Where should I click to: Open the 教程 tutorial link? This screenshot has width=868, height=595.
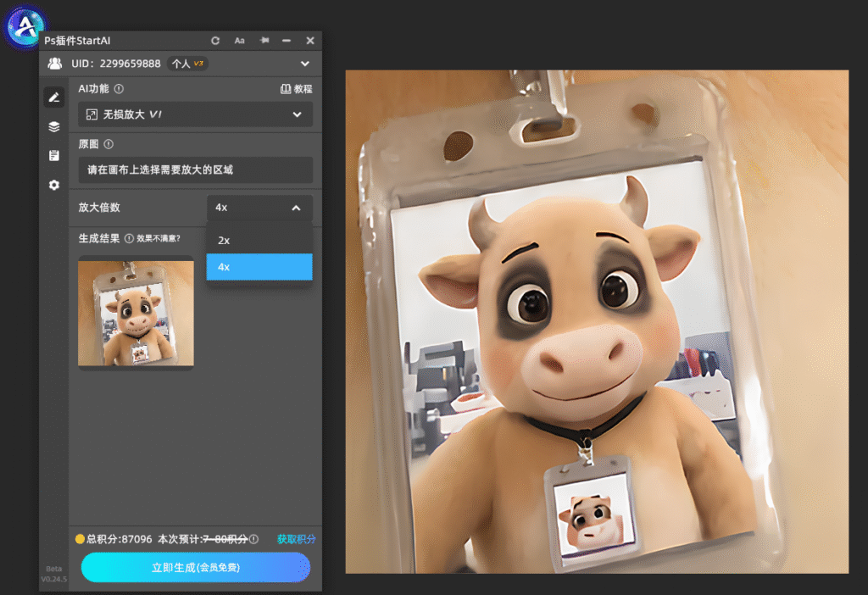297,88
